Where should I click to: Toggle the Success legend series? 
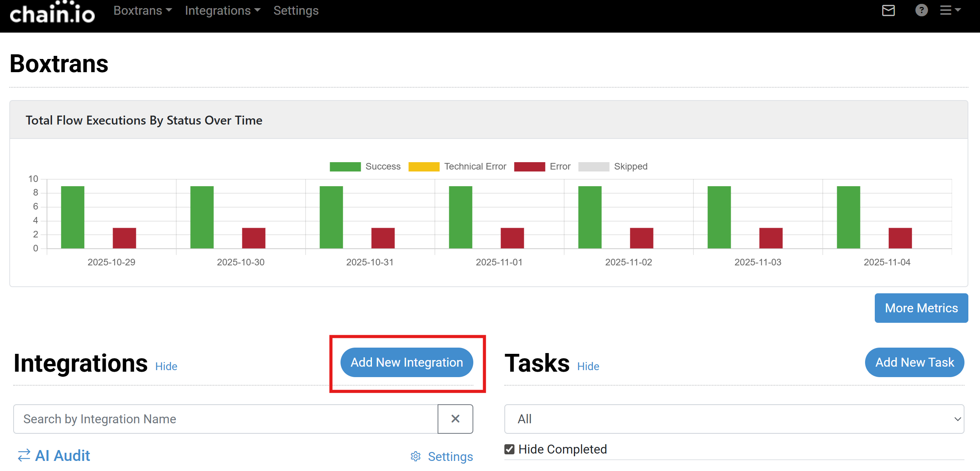pos(365,166)
